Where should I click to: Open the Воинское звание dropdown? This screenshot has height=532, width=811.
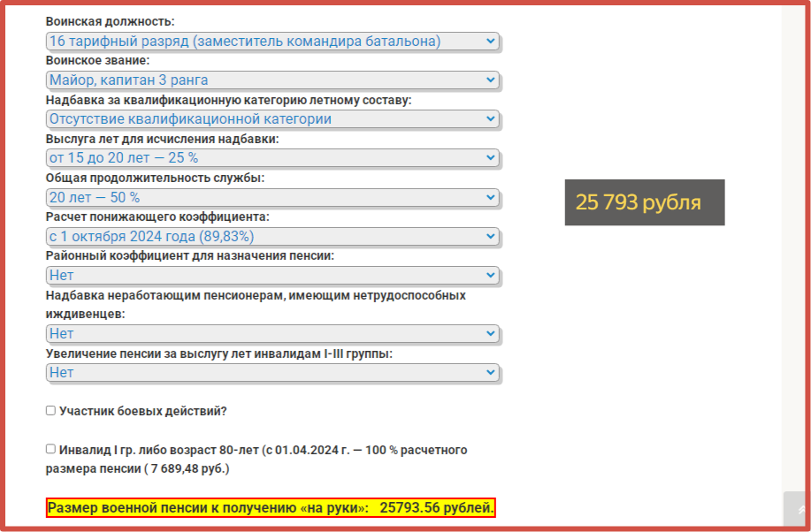coord(272,80)
